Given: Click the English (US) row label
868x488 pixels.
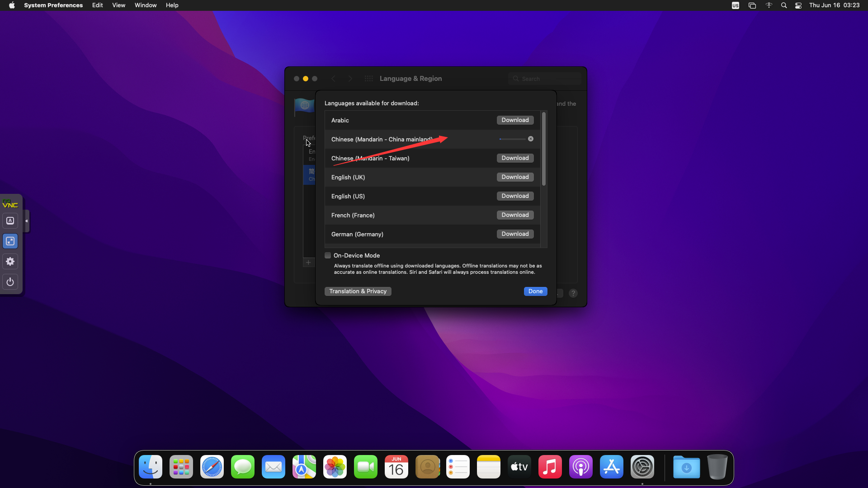Looking at the screenshot, I should [348, 197].
